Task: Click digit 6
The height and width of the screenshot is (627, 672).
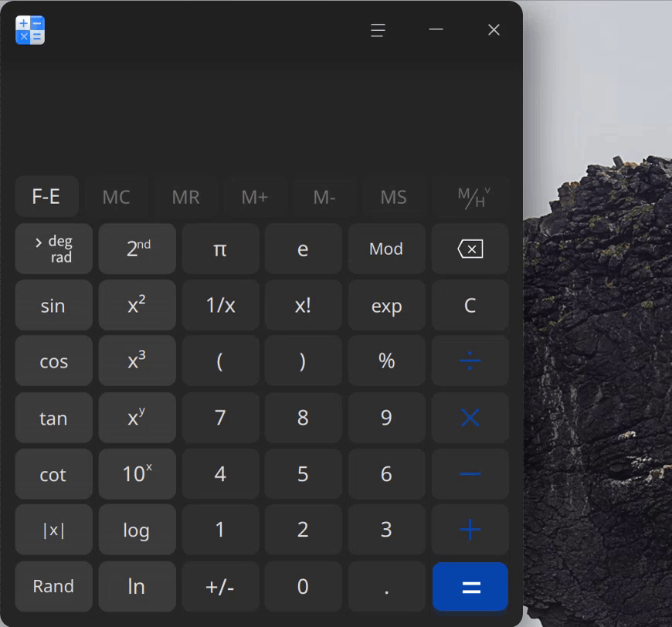Action: (386, 473)
